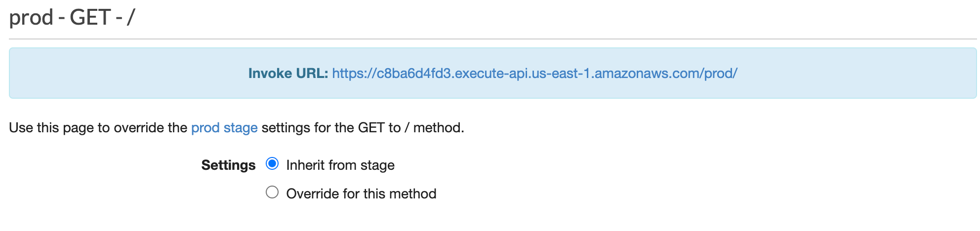Click the bold "Invoke URL:" label
The image size is (980, 231).
pos(288,74)
